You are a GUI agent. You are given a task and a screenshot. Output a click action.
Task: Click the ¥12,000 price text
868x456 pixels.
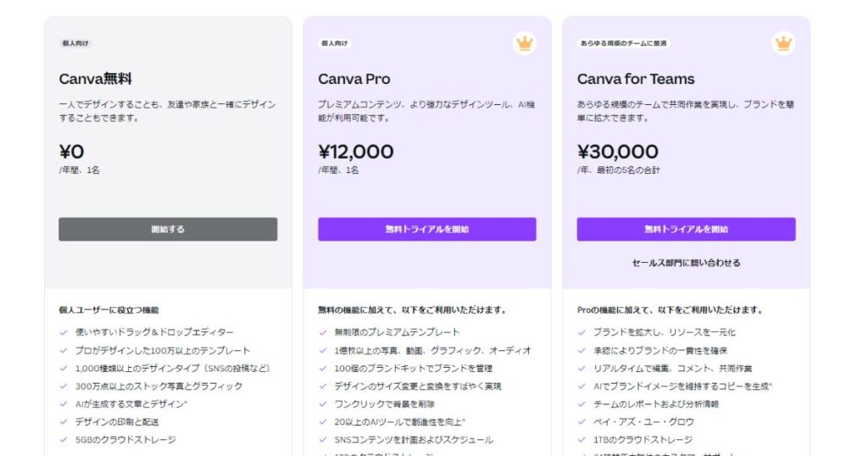pos(356,152)
